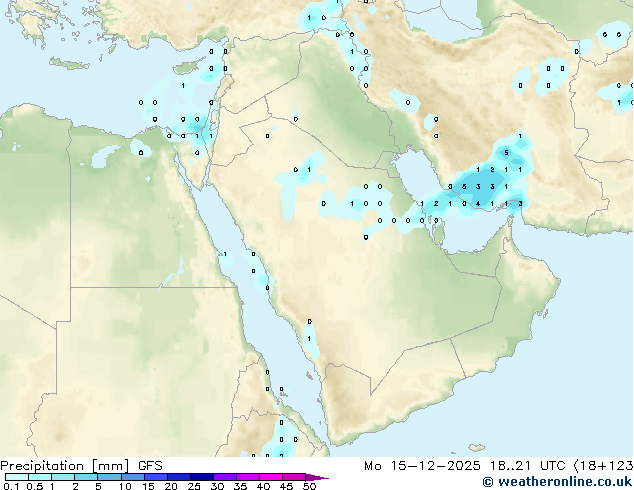This screenshot has width=634, height=490.
Task: Pick the 0.5–1 mm legend swatch
Action: pos(40,477)
